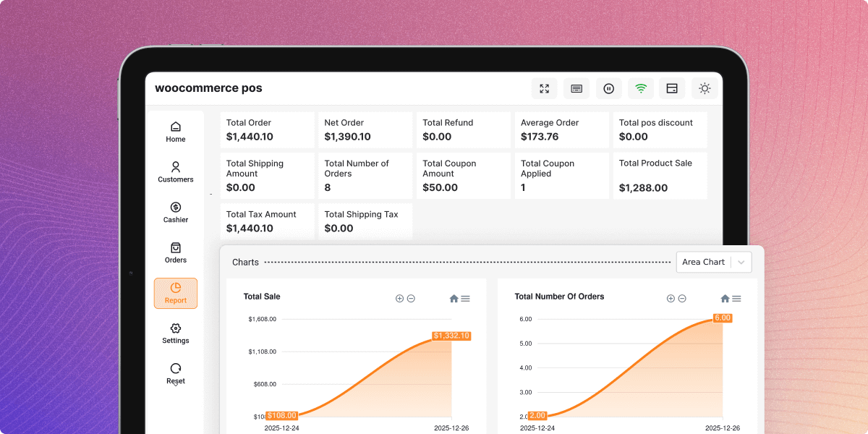Zoom in on the Total Sale chart
868x434 pixels.
(399, 298)
